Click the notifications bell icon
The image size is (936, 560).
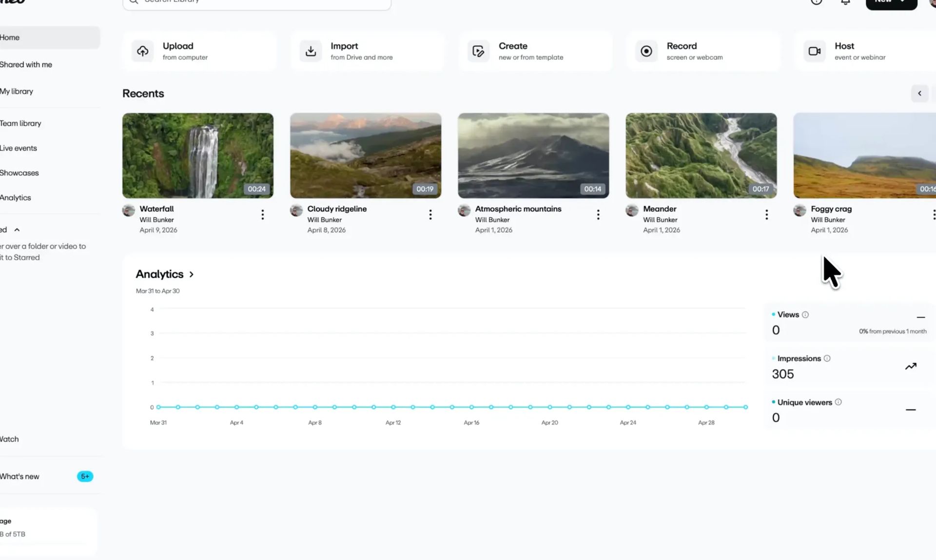pyautogui.click(x=846, y=2)
